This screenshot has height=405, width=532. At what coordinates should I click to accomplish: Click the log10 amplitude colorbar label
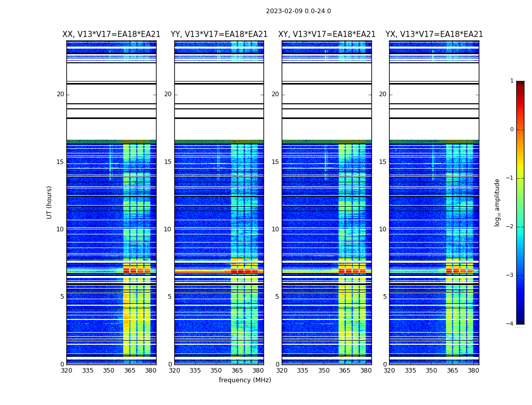click(498, 202)
